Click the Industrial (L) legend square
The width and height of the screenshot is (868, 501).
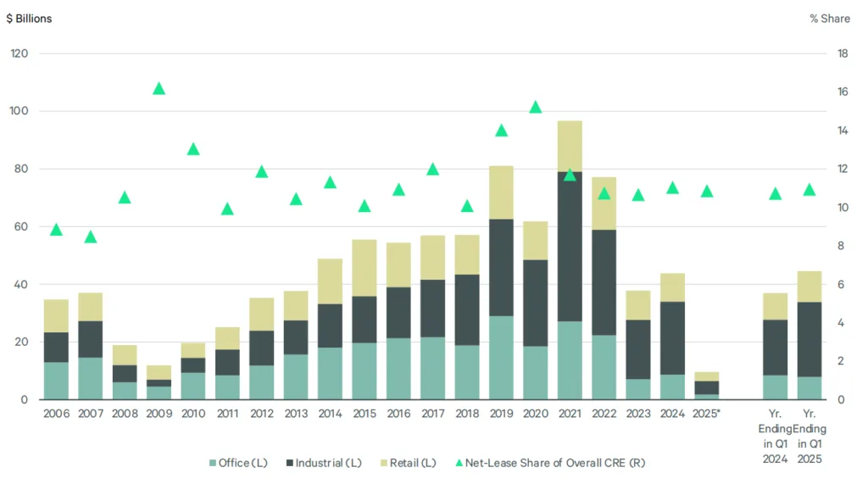pos(288,463)
